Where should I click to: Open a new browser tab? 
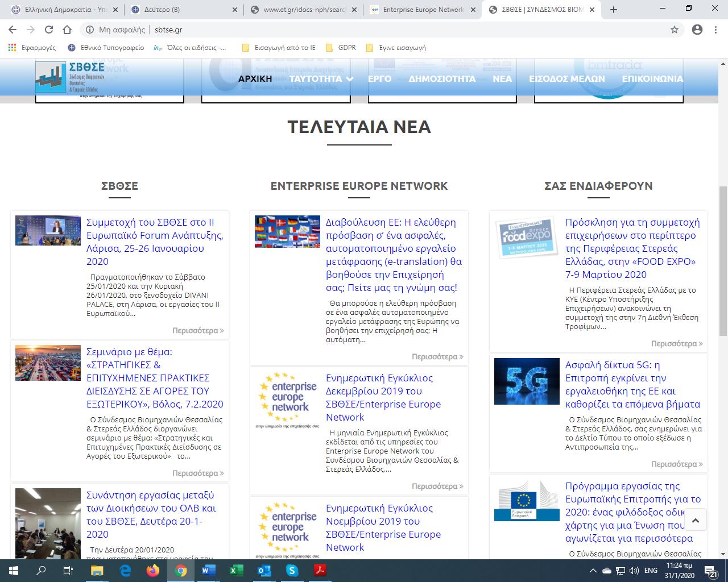point(614,10)
